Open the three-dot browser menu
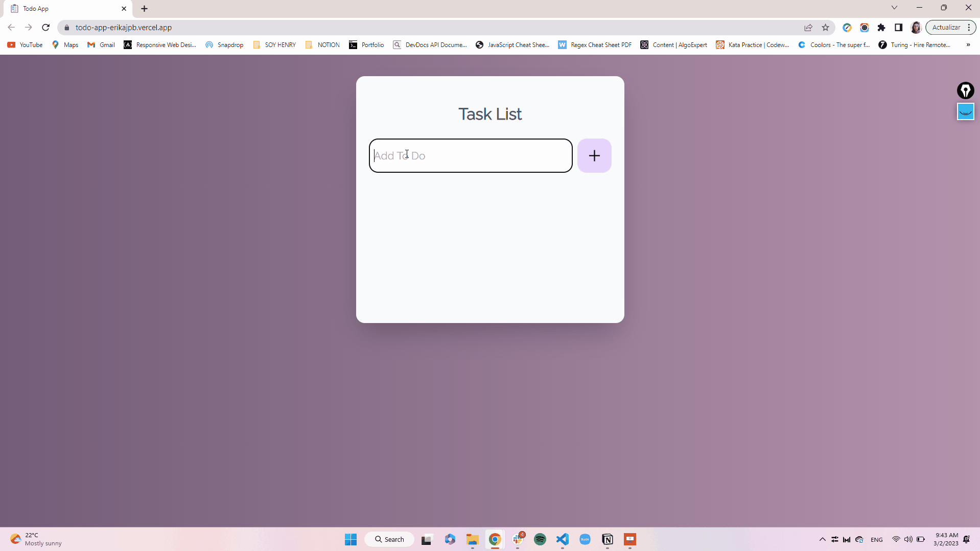The image size is (980, 551). coord(969,28)
